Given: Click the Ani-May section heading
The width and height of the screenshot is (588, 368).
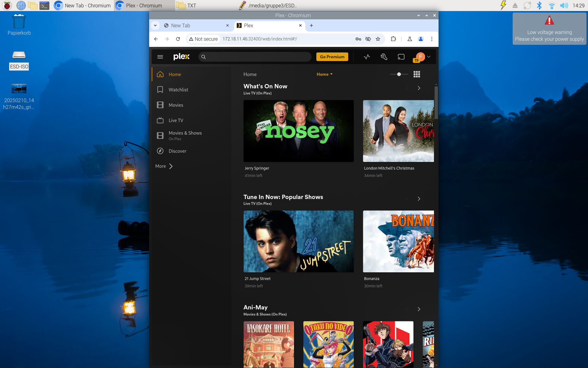Looking at the screenshot, I should pyautogui.click(x=255, y=307).
